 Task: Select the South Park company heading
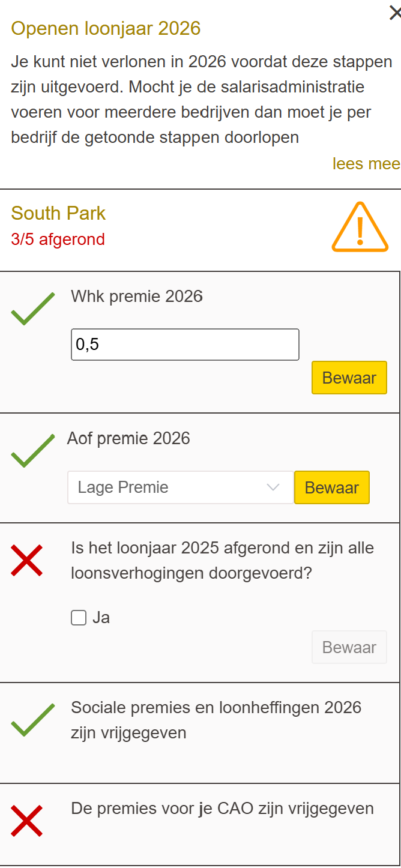(x=58, y=213)
